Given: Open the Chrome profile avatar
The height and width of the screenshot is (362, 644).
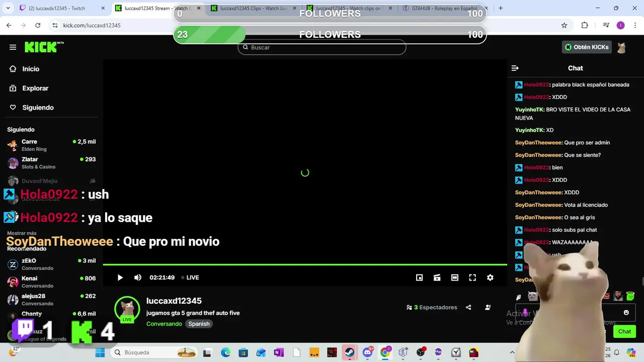Looking at the screenshot, I should click(620, 25).
